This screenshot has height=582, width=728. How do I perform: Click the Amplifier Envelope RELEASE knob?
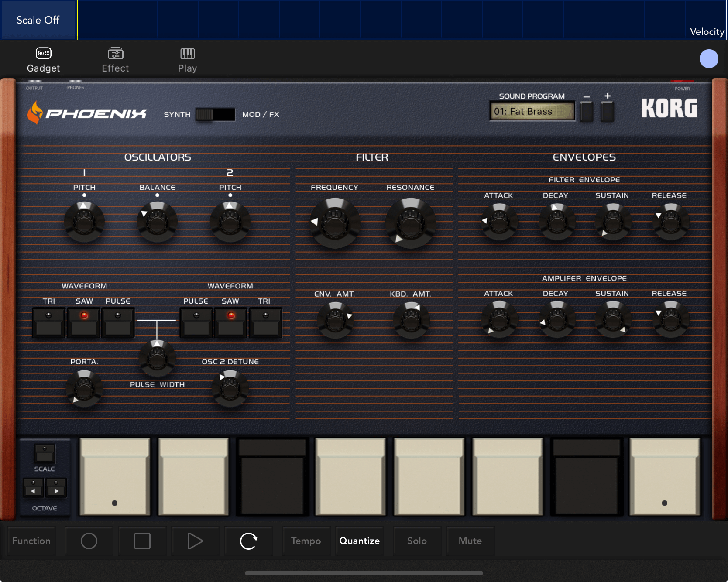point(671,320)
